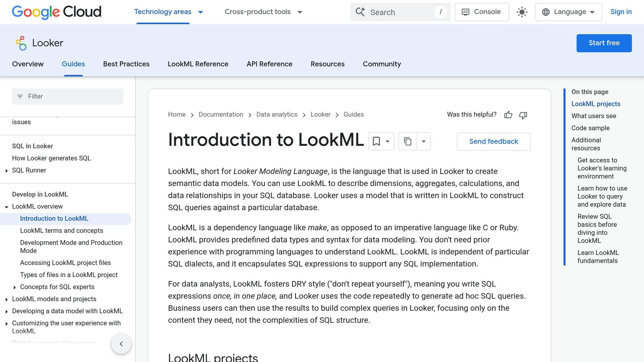Collapse the LookML overview section
This screenshot has width=644, height=362.
[x=7, y=207]
